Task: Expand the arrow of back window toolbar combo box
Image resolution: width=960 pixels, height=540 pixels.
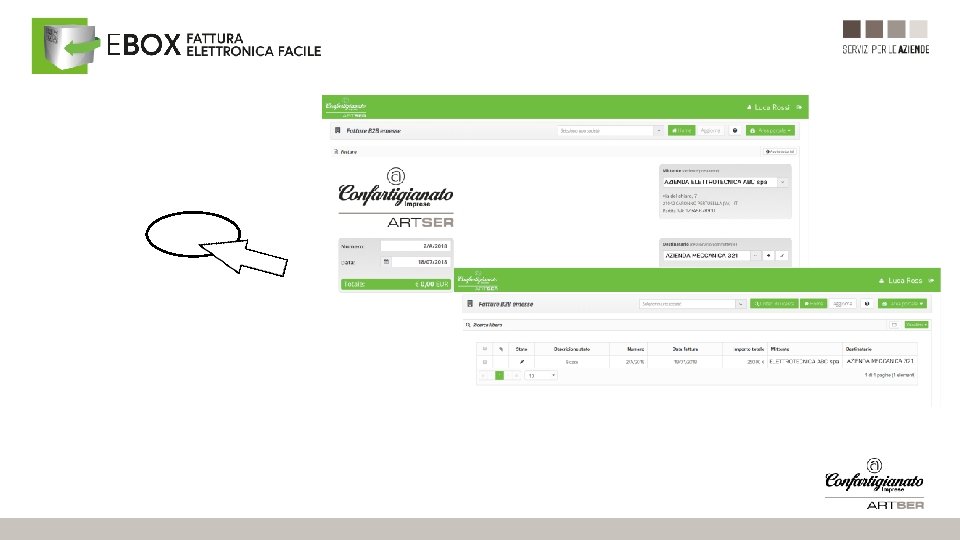Action: (659, 130)
